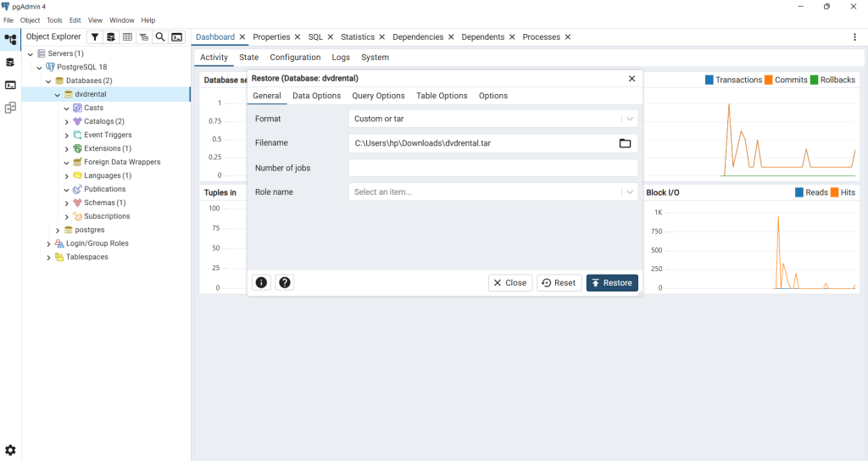
Task: Close the Properties tab
Action: pos(298,37)
